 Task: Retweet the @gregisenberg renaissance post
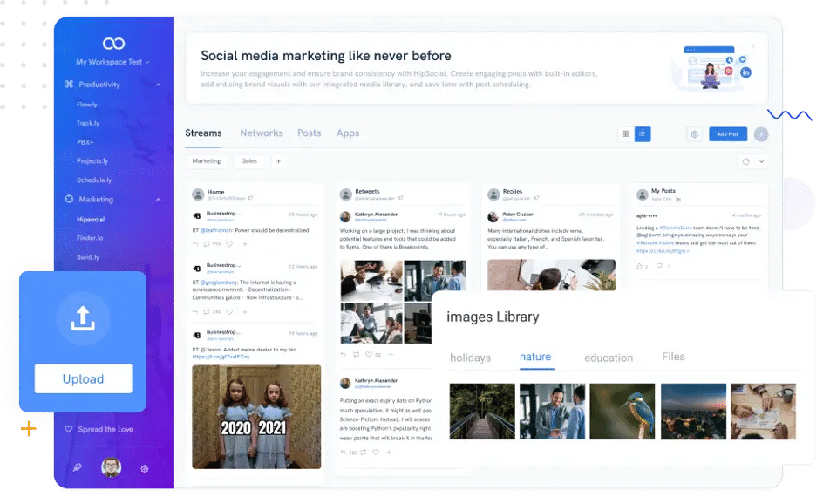pos(207,312)
